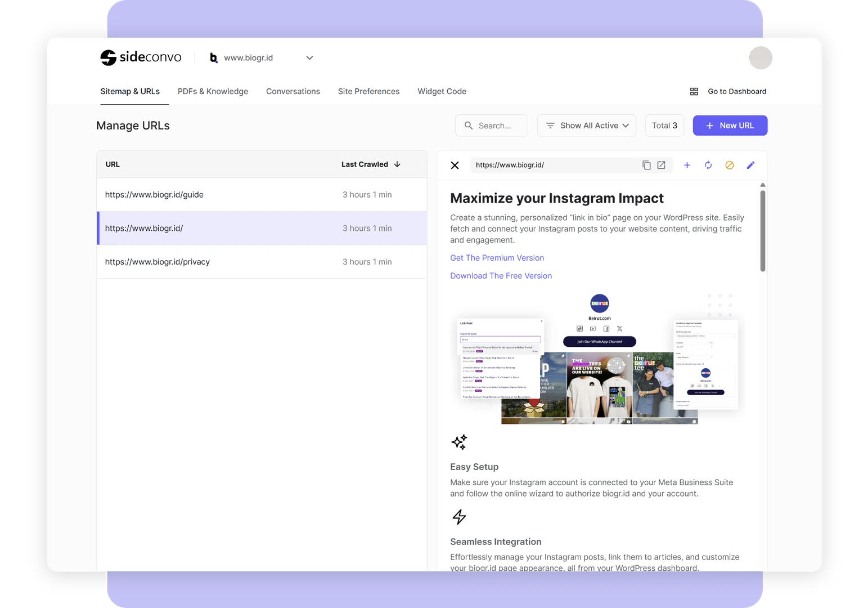This screenshot has width=868, height=608.
Task: Open Get The Premium Version link
Action: pos(497,258)
